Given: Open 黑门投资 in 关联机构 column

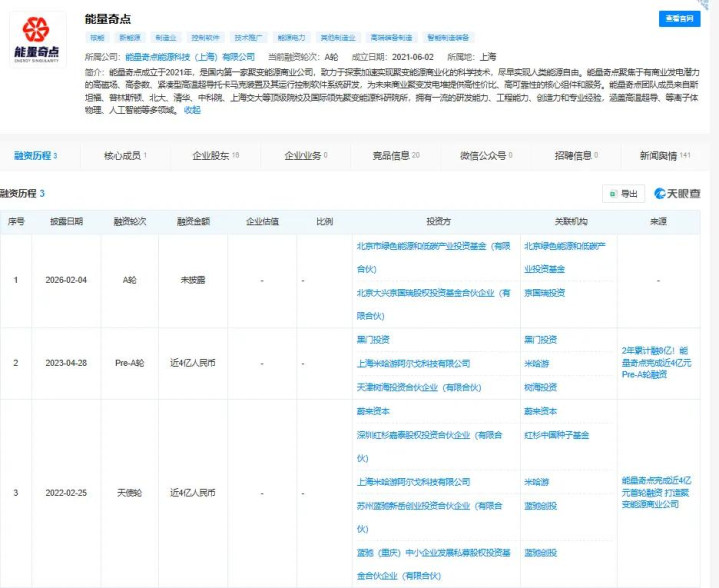Looking at the screenshot, I should coord(541,340).
